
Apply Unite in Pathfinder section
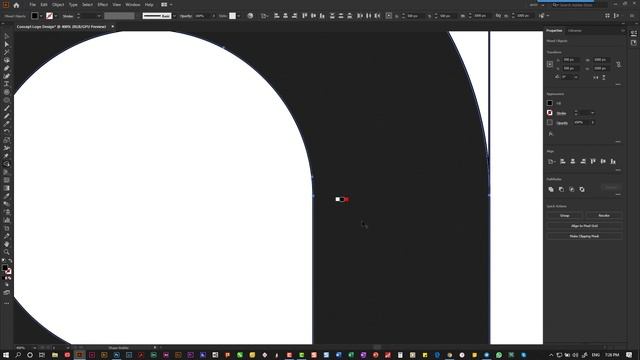[551, 189]
